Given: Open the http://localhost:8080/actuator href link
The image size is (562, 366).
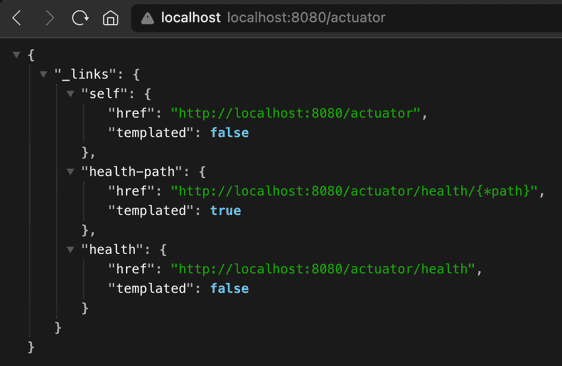Looking at the screenshot, I should [x=296, y=113].
